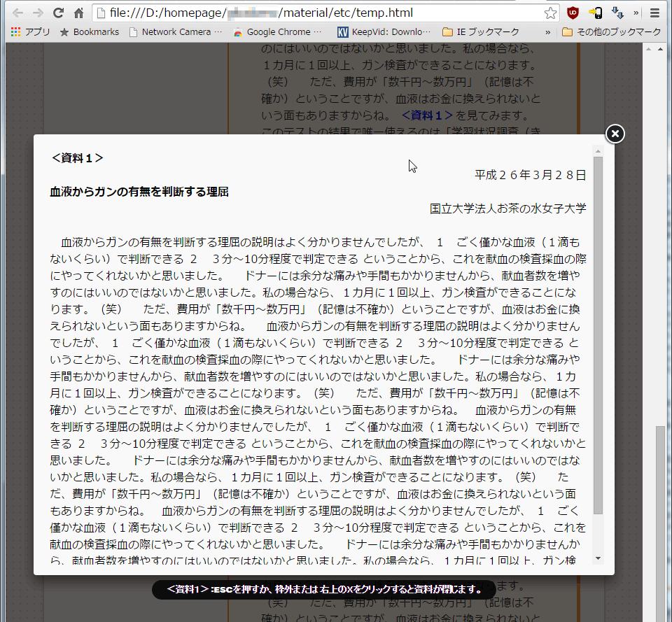Open the Chrome hamburger menu

coord(654,13)
